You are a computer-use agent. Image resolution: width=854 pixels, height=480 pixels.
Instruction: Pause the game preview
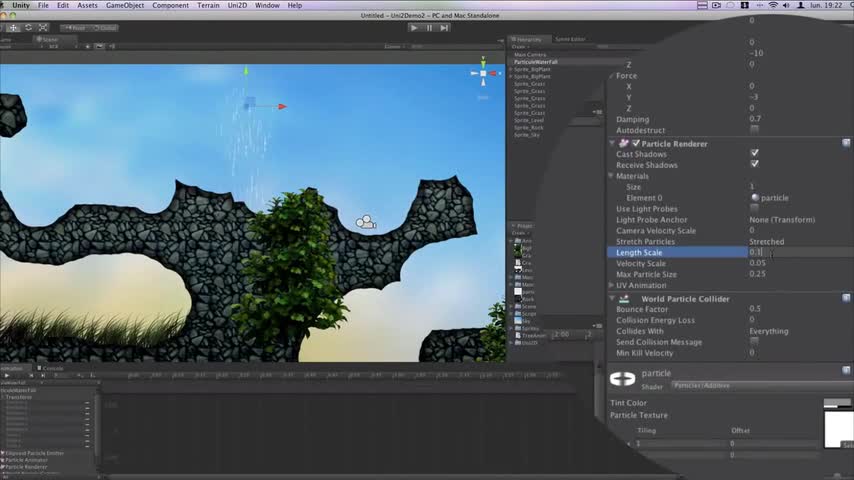point(429,28)
